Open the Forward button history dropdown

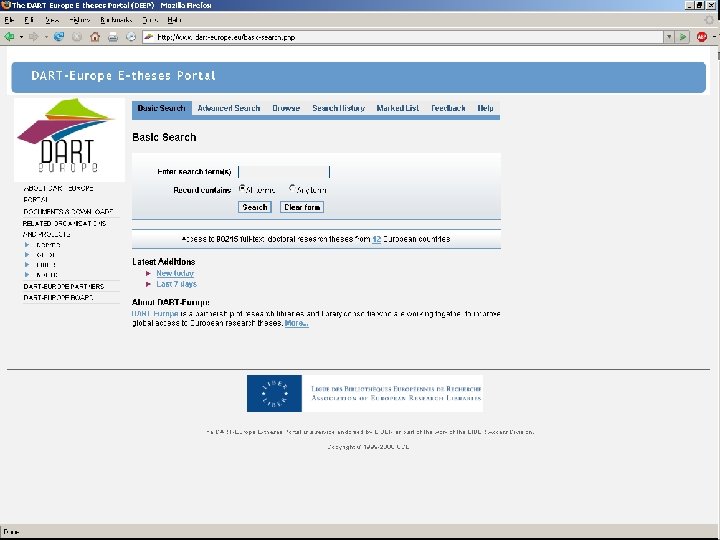point(46,37)
